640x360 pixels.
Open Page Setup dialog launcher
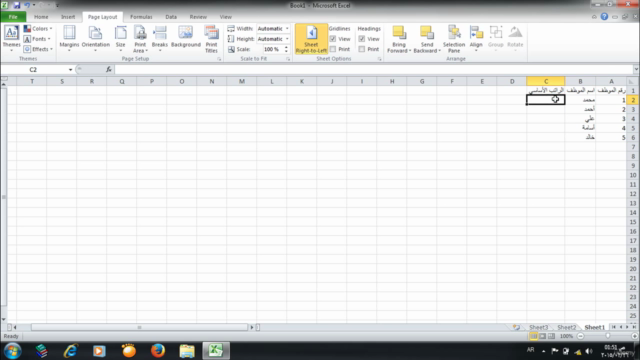coord(219,59)
